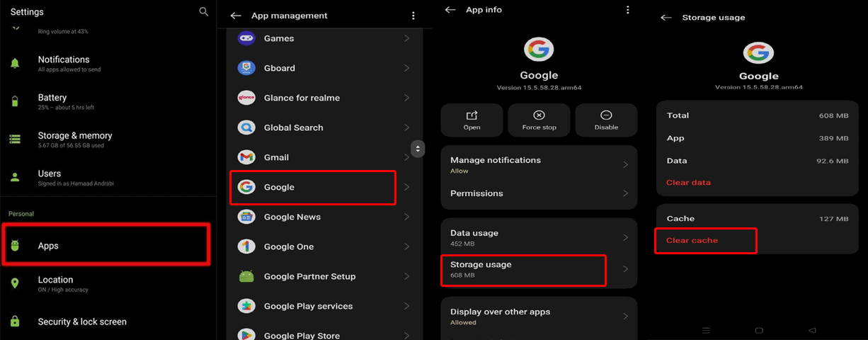
Task: Expand Gboard row chevron
Action: point(407,68)
